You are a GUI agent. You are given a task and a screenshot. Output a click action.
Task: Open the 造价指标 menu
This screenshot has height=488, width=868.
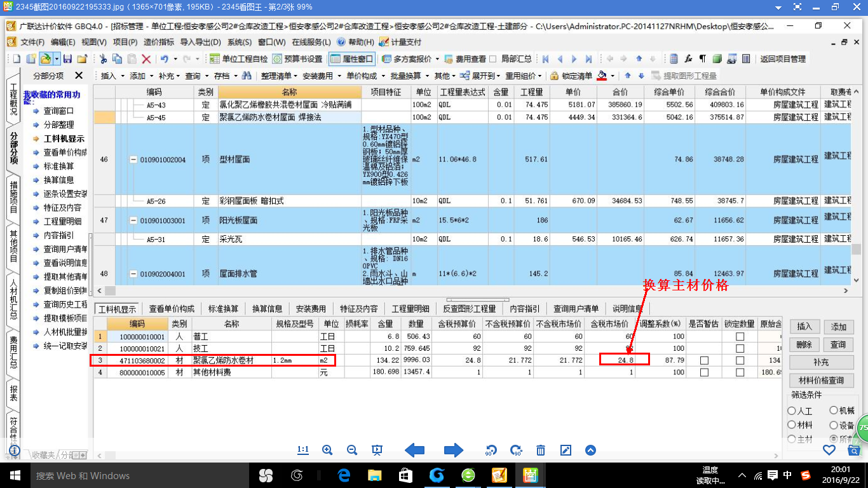tap(159, 42)
